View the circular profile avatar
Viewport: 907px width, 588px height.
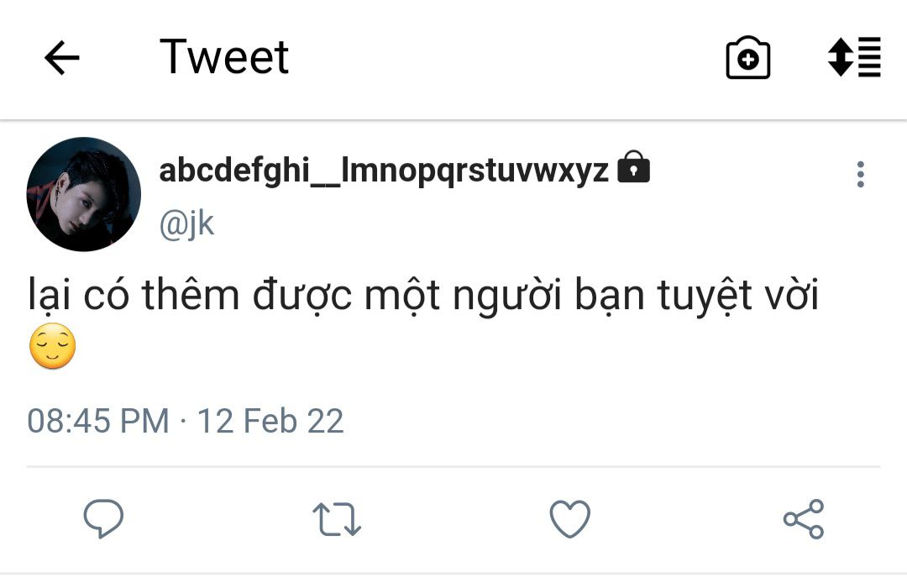[x=84, y=194]
